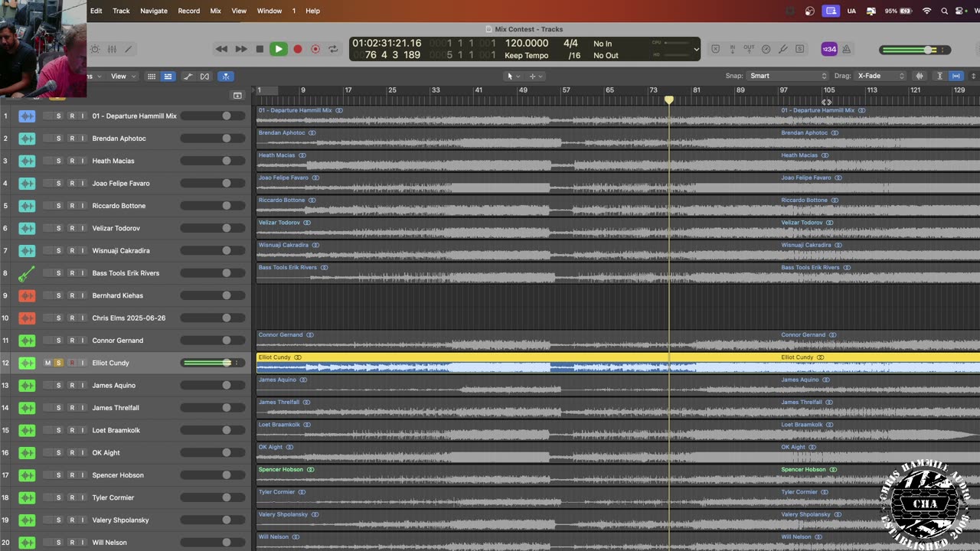
Task: Record-enable the Heath Macias track
Action: 71,161
